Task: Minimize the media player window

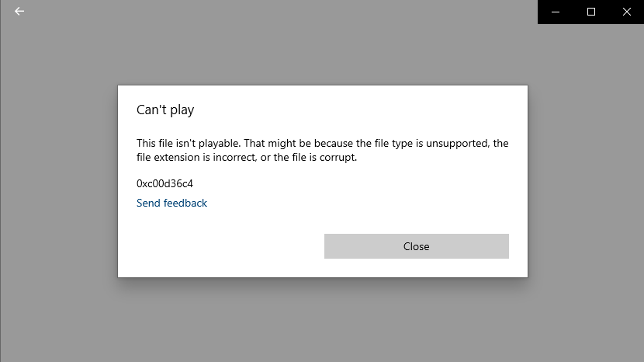Action: 556,12
